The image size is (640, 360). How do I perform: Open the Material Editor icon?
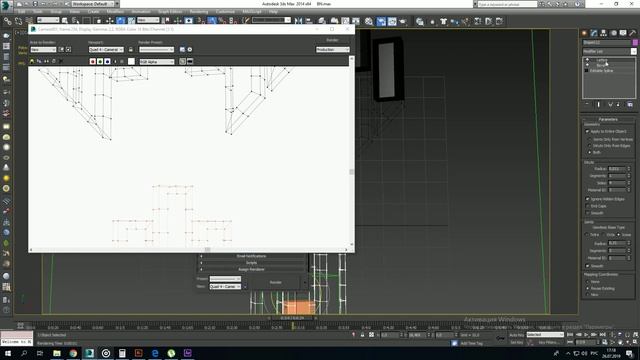369,21
